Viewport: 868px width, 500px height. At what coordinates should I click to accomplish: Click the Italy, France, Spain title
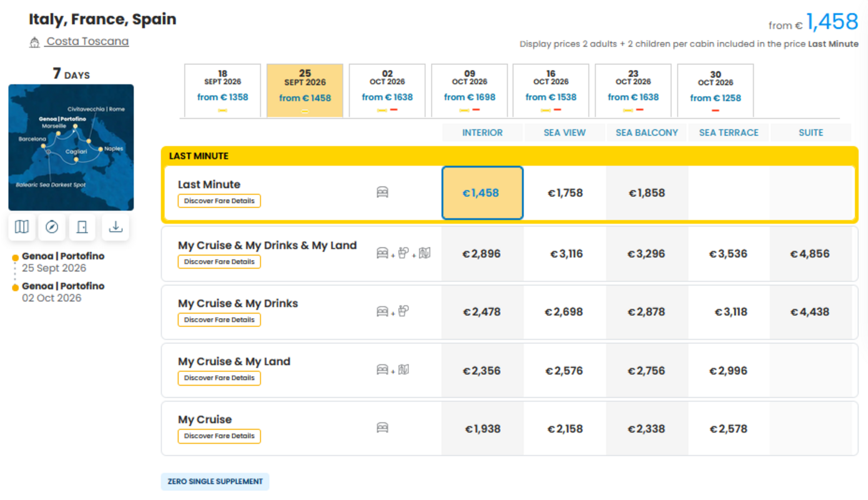click(102, 19)
